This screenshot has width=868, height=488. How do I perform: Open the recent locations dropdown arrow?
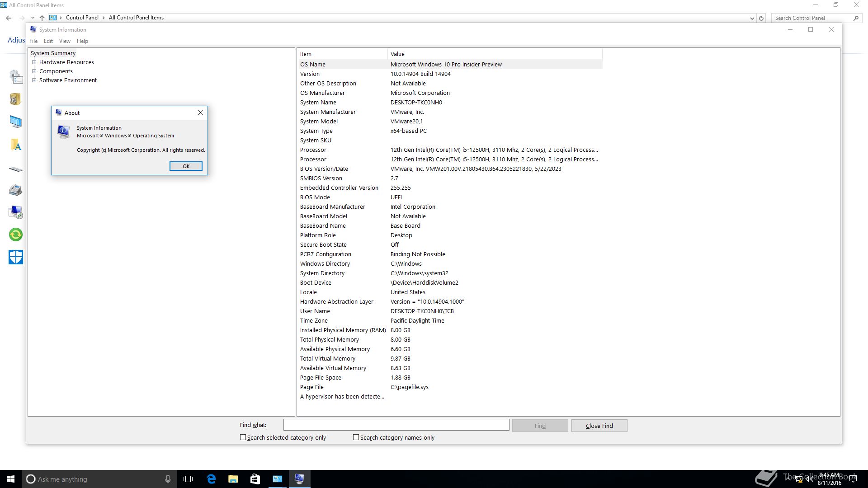[33, 18]
